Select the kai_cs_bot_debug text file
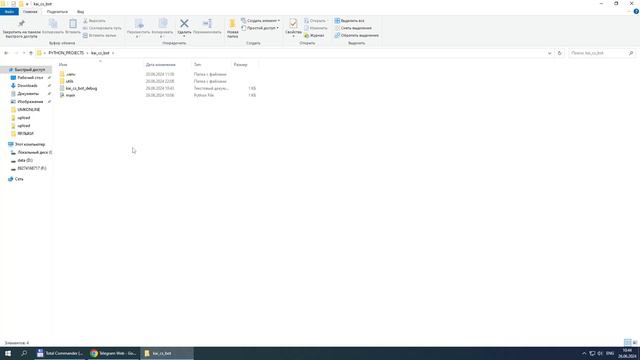Viewport: 640px width, 360px height. [81, 88]
